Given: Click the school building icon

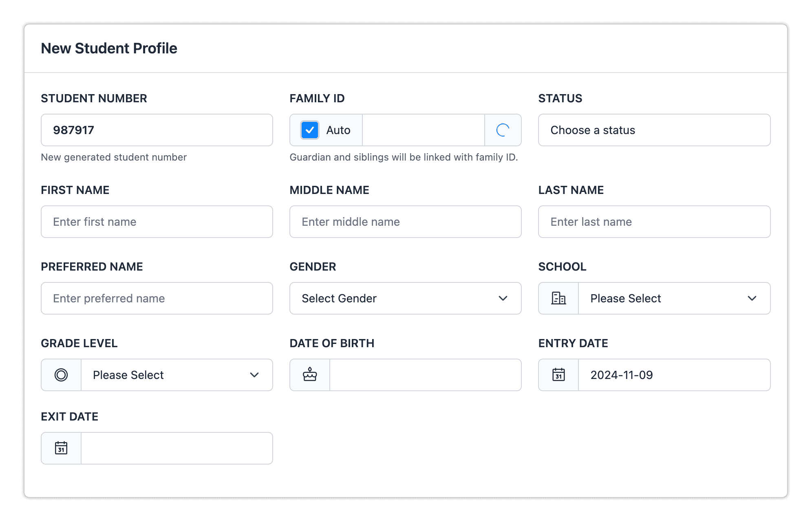Looking at the screenshot, I should (558, 298).
